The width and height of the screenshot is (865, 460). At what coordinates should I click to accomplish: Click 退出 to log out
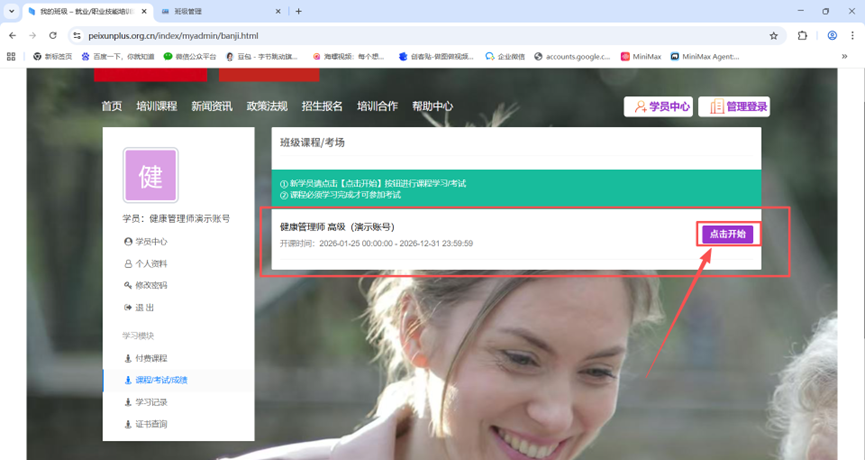pyautogui.click(x=144, y=307)
